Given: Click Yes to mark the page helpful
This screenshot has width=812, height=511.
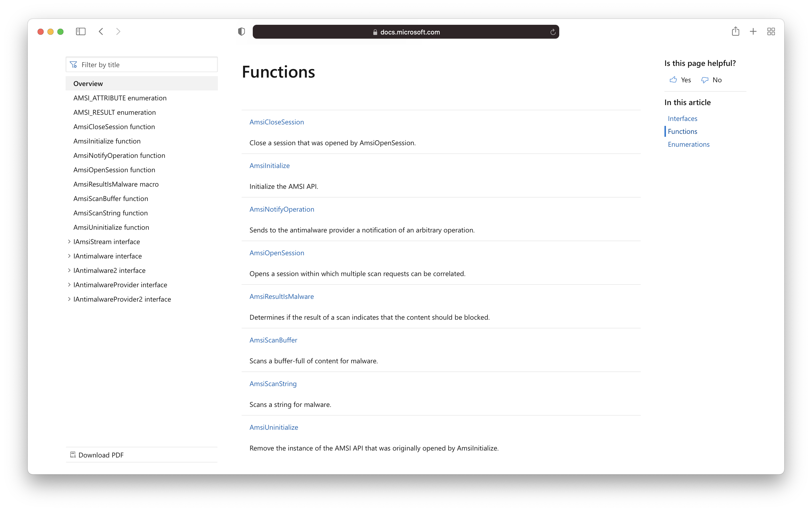Looking at the screenshot, I should [680, 80].
